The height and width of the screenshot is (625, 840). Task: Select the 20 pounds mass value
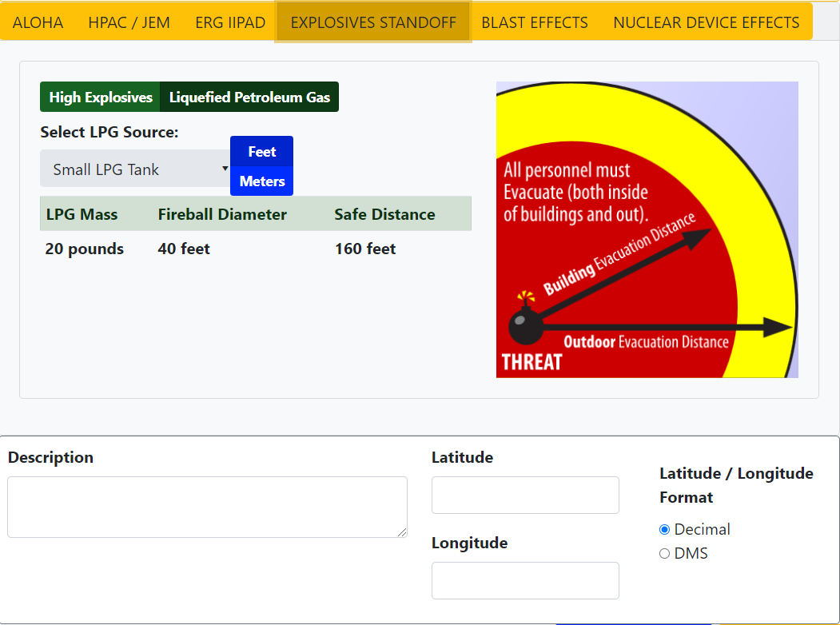coord(85,249)
